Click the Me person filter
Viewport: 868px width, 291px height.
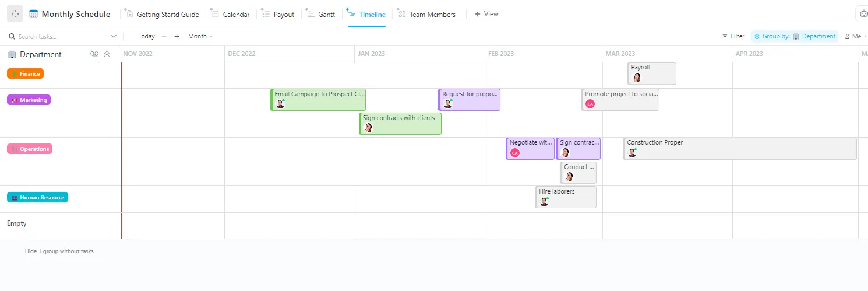point(852,36)
